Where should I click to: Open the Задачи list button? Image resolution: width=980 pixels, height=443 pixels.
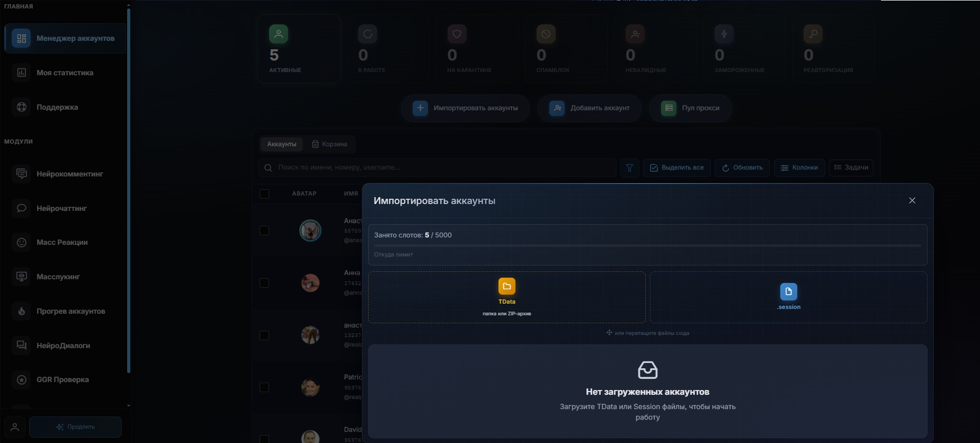[x=851, y=167]
